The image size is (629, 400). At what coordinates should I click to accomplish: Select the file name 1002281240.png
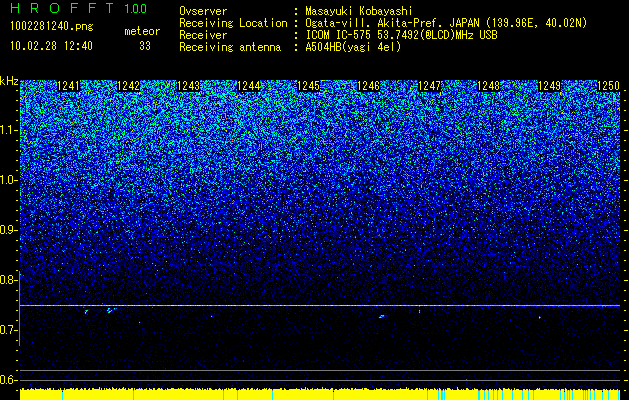52,27
